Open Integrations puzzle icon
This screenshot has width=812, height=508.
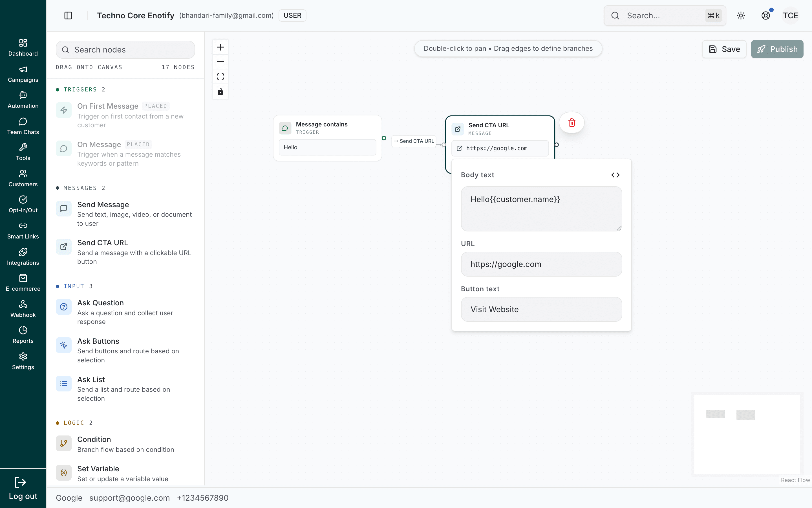click(x=23, y=252)
